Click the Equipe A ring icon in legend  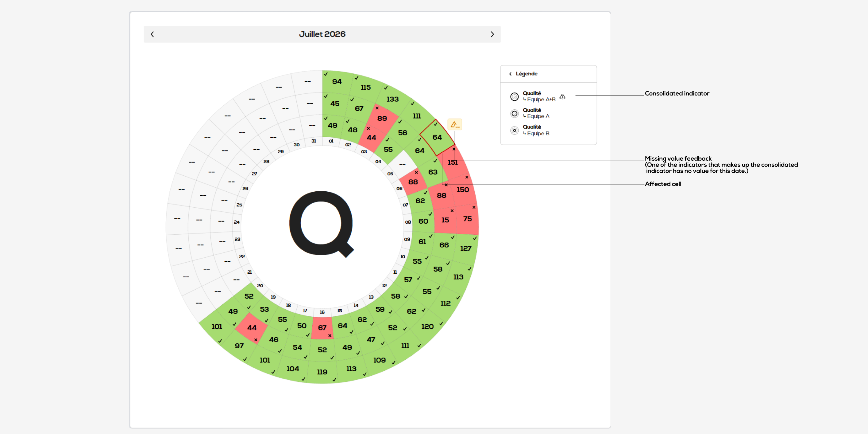[x=514, y=114]
